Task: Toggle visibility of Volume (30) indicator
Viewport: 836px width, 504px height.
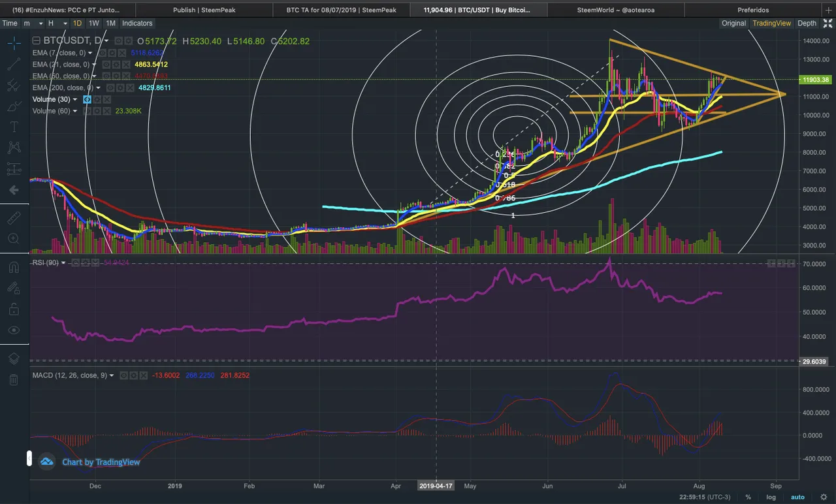Action: 88,99
